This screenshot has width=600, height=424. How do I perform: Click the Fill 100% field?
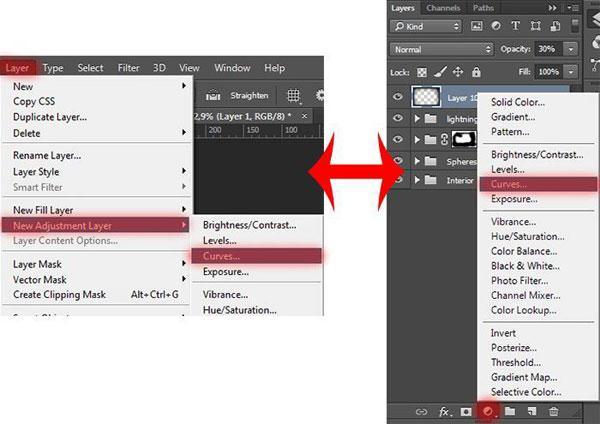click(548, 72)
